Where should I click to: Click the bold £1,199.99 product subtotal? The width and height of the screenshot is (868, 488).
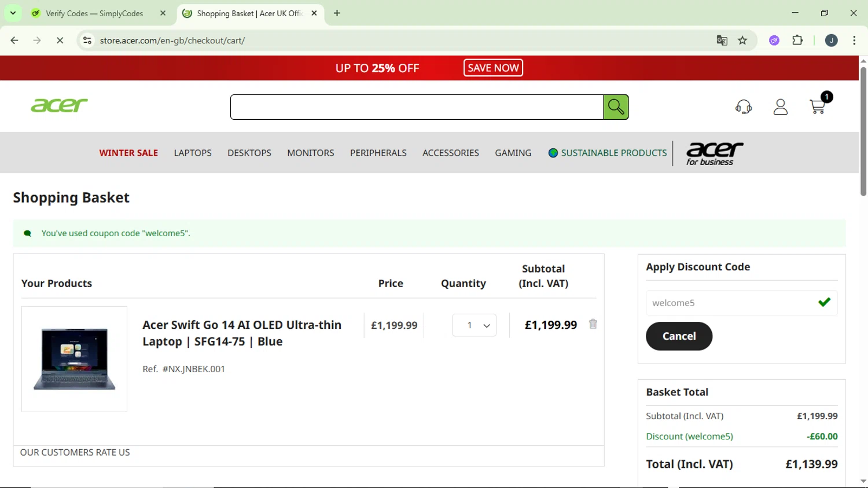pos(551,325)
